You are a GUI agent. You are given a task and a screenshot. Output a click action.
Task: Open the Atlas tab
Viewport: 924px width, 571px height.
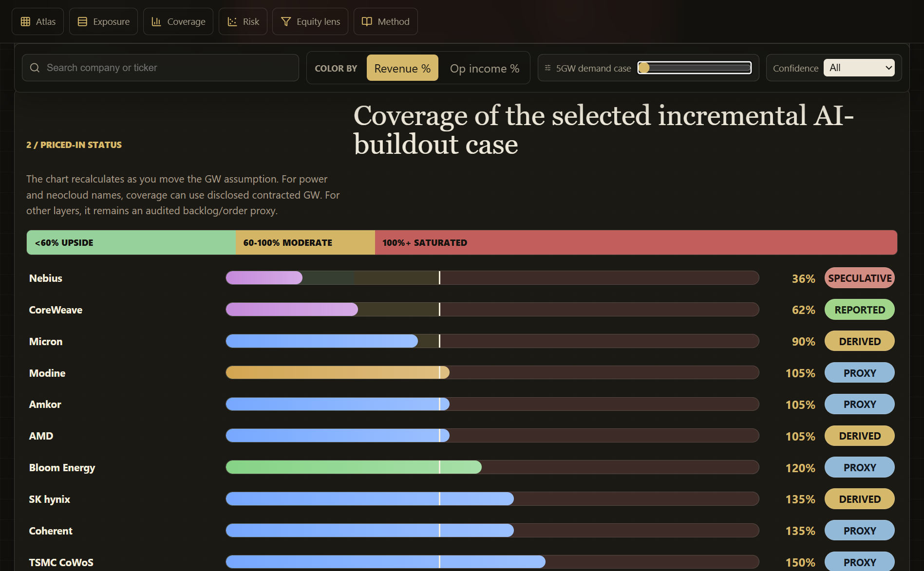tap(38, 21)
